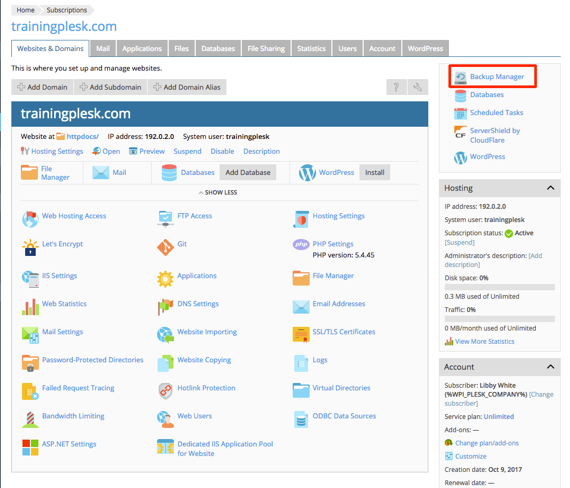Click Change plan/add-ons link
Viewport: 570px width, 488px height.
[487, 443]
